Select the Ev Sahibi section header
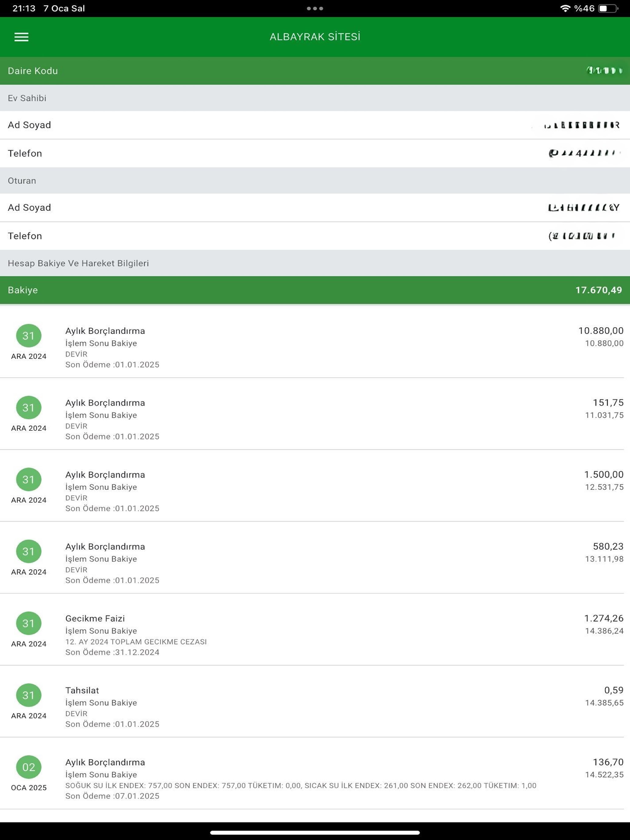Screen dimensions: 630x840 pyautogui.click(x=315, y=98)
